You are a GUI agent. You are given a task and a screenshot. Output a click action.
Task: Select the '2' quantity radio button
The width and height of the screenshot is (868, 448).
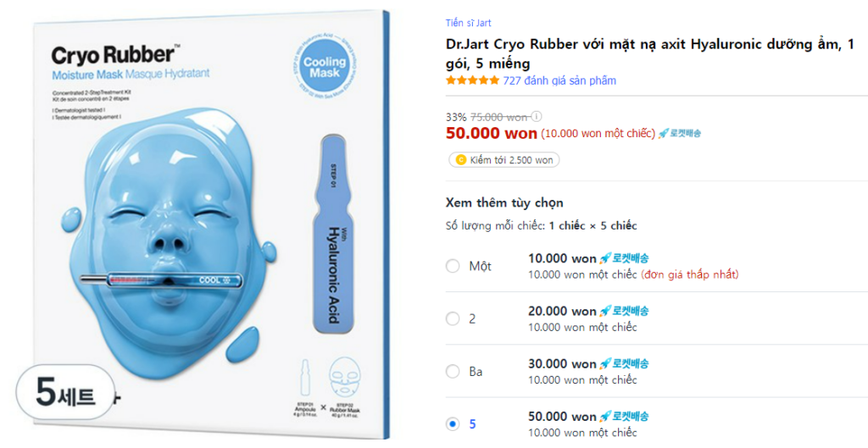[x=453, y=319]
